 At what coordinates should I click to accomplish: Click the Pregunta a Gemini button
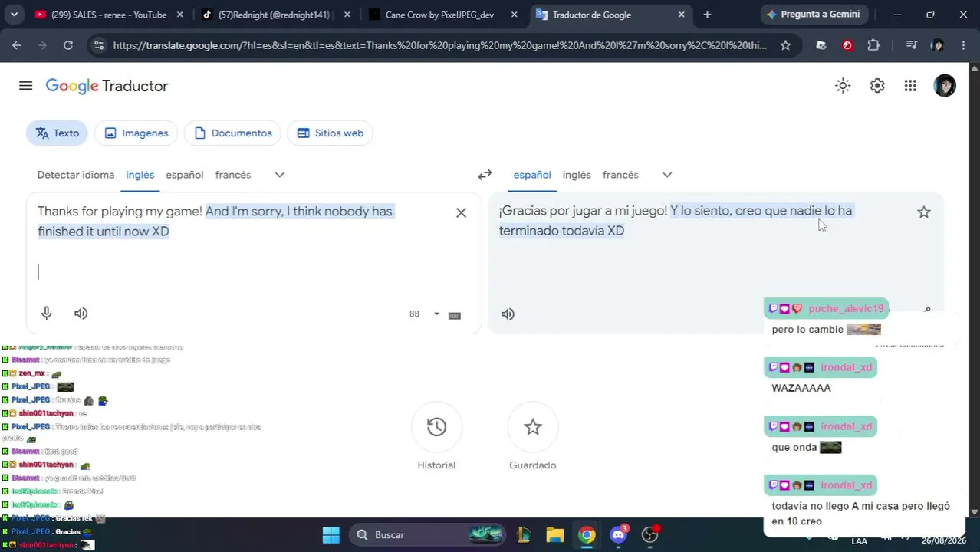[x=814, y=15]
